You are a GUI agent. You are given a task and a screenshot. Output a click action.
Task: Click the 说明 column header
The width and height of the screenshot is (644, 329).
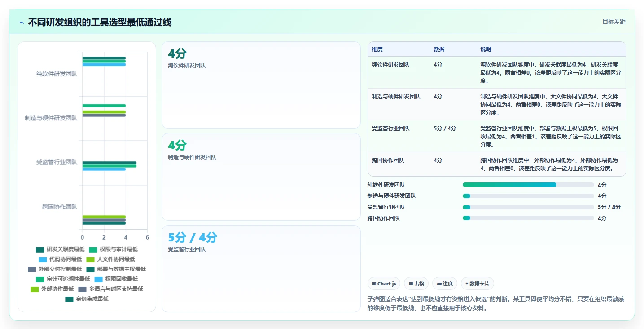tap(486, 49)
